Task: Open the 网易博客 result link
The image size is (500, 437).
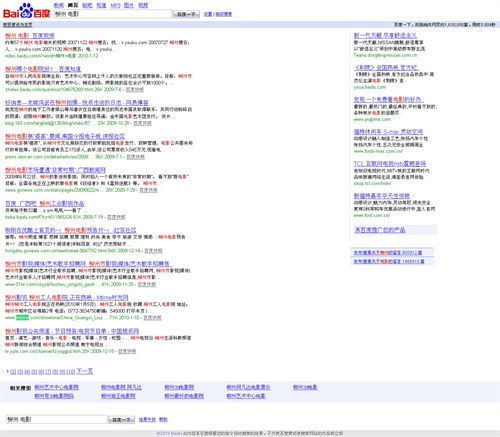Action: point(77,103)
